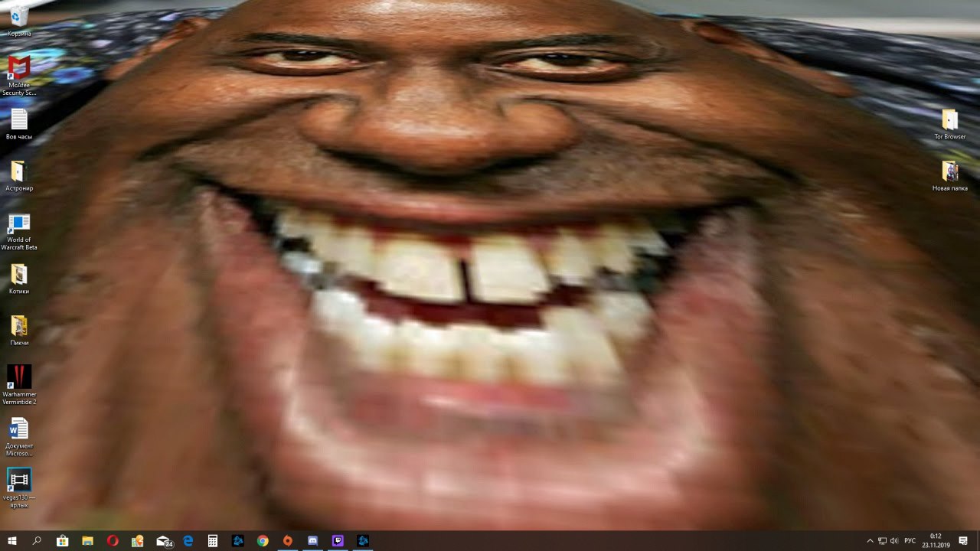
Task: Open Microsoft Store from taskbar
Action: 63,541
